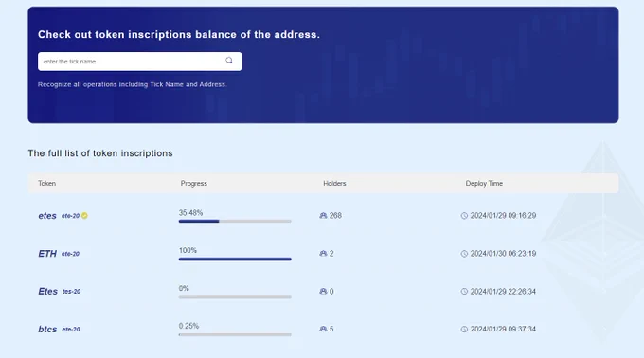Click deploy time 2024/01/29 22:26:34
The height and width of the screenshot is (358, 644).
point(503,291)
